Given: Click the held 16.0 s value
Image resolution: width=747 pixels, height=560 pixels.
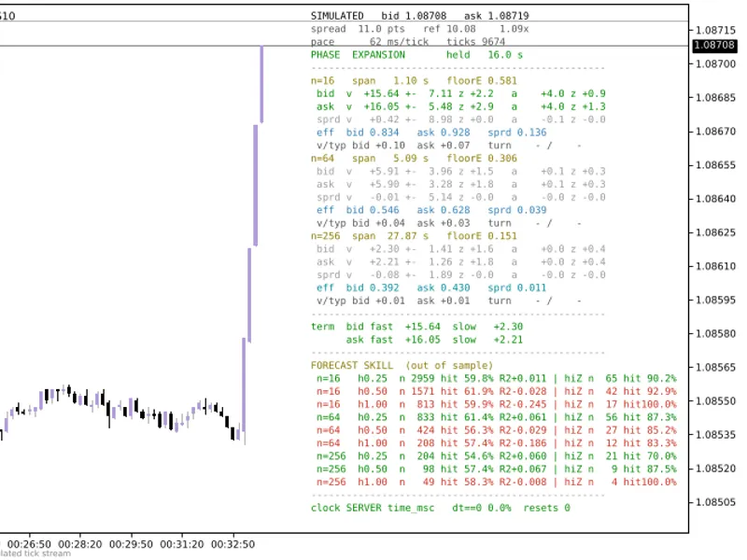Looking at the screenshot, I should [485, 55].
